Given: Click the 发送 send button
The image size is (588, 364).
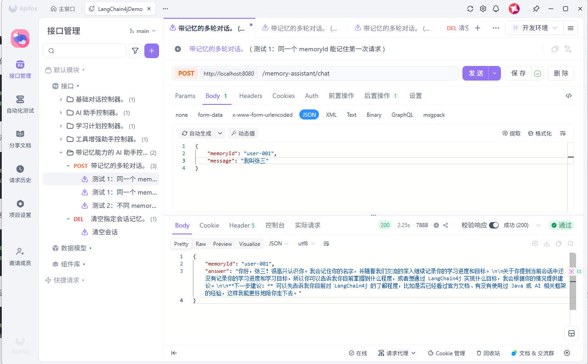Looking at the screenshot, I should tap(476, 73).
